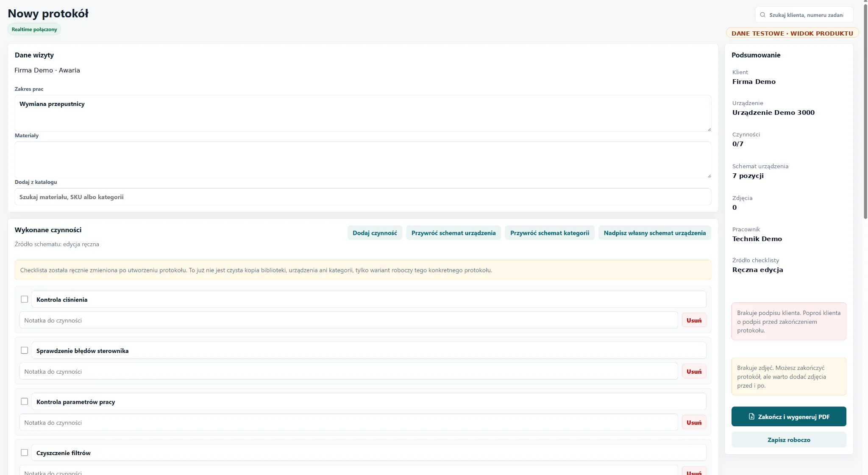Click the Materiały resize handle
The width and height of the screenshot is (868, 475).
709,176
